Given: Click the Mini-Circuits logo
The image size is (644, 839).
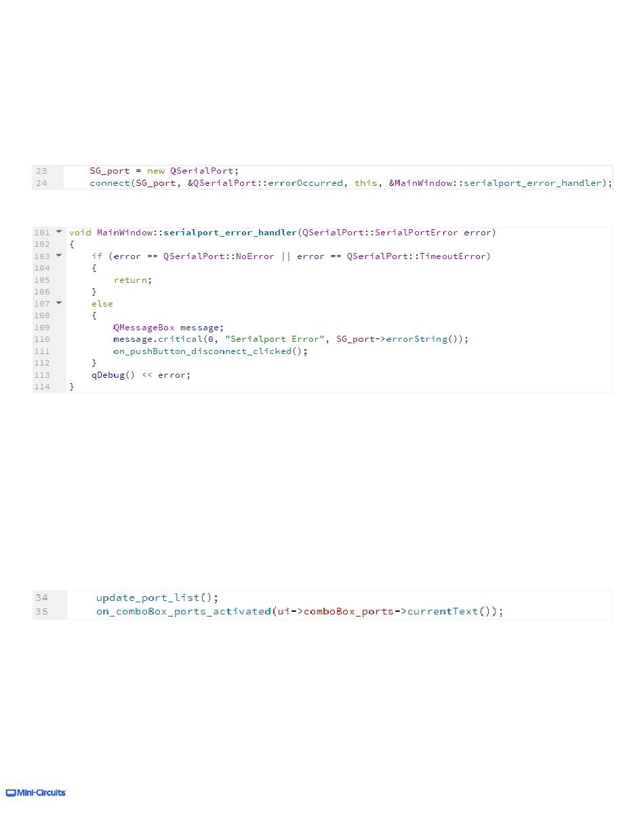Looking at the screenshot, I should (36, 792).
